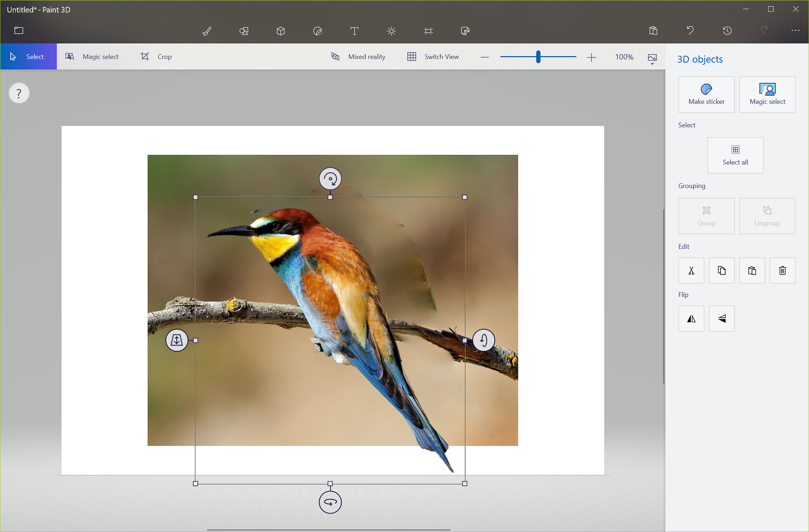
Task: Select the 2D shapes tool
Action: click(244, 31)
